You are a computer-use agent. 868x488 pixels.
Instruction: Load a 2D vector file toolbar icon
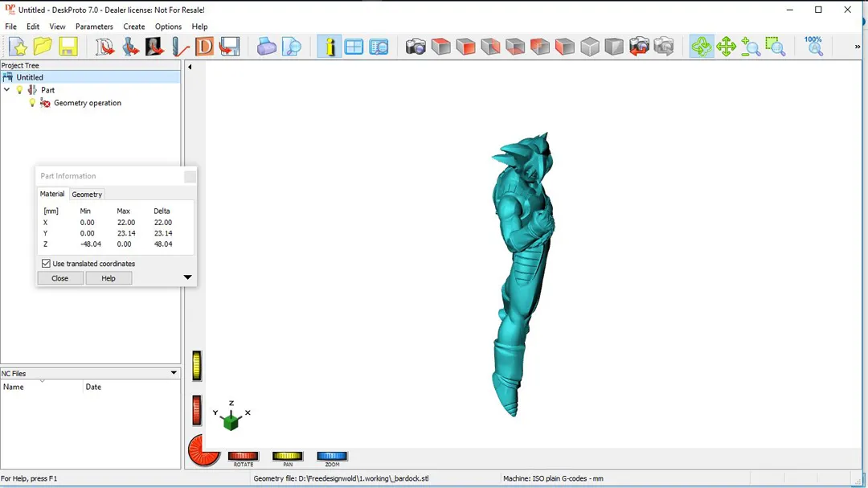point(104,47)
